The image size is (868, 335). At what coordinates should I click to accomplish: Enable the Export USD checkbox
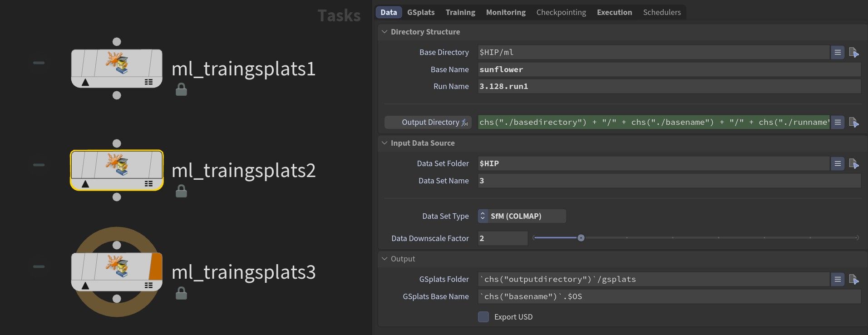click(x=483, y=317)
